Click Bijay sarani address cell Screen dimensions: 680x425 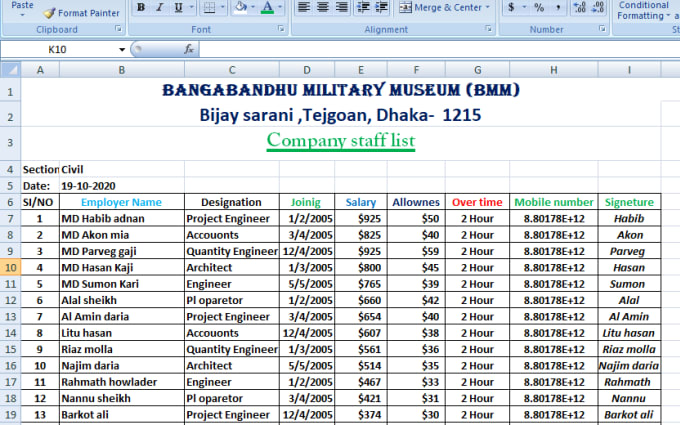coord(341,115)
